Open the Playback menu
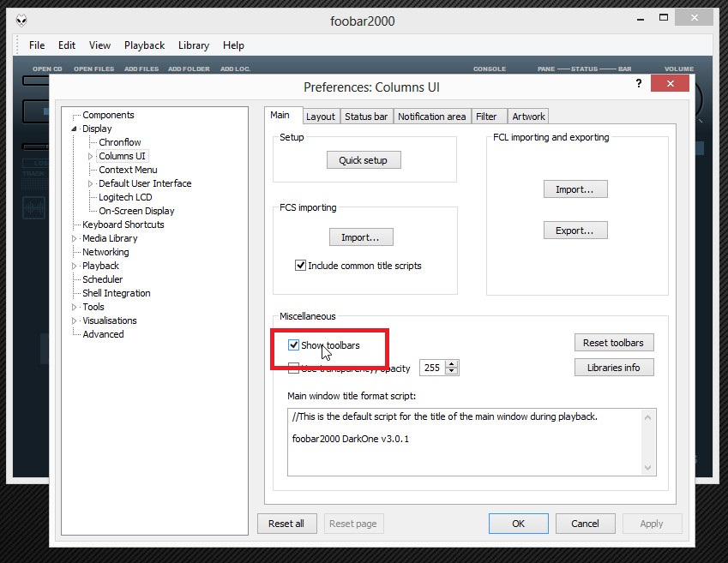The image size is (728, 563). [x=144, y=45]
